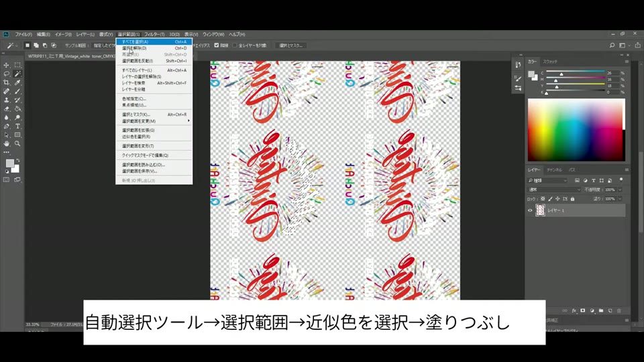Hide layer レイヤー 1 with the eye icon

click(x=530, y=210)
